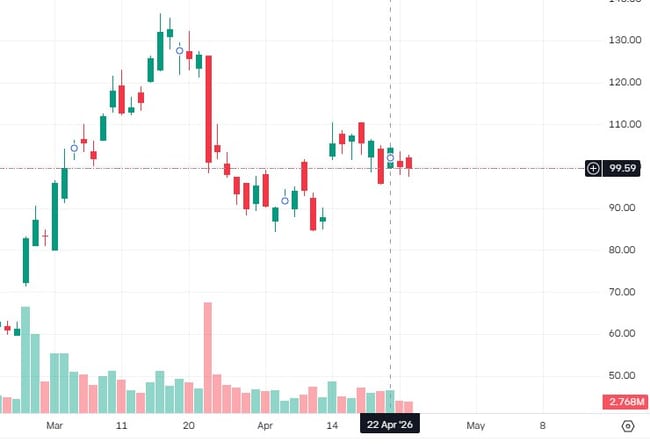Screen dimensions: 650x444
Task: Click the 8 date label after May
Action: (x=542, y=426)
